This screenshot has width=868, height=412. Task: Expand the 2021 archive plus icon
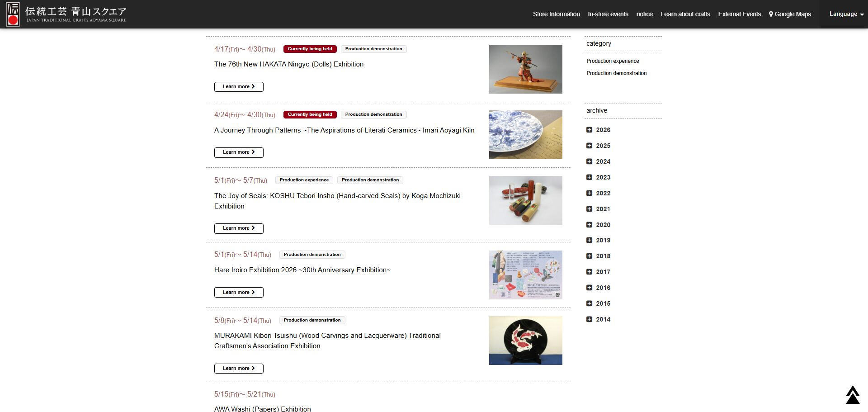pos(589,209)
